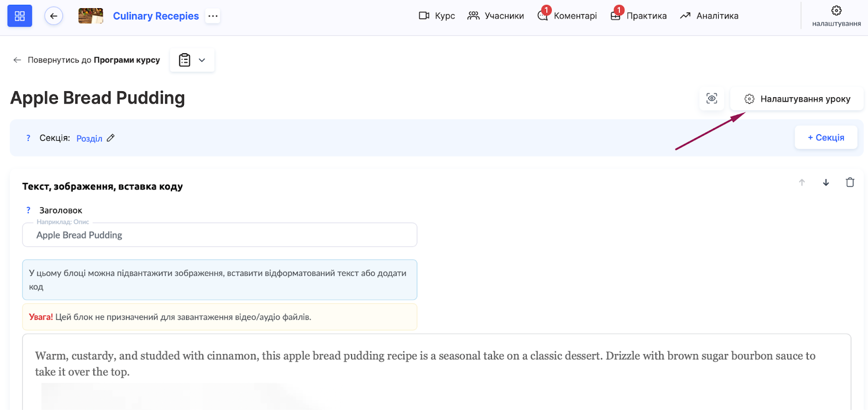Image resolution: width=868 pixels, height=410 pixels.
Task: Go to the Практика tab
Action: (x=639, y=16)
